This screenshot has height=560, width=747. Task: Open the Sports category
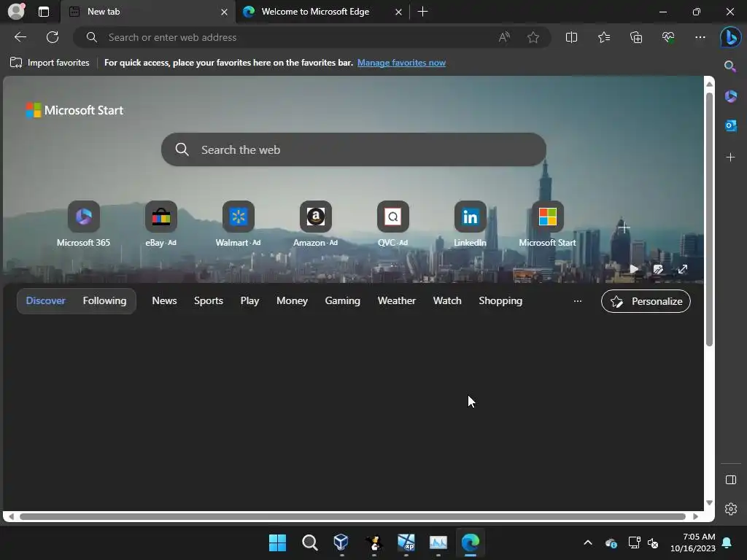(208, 301)
